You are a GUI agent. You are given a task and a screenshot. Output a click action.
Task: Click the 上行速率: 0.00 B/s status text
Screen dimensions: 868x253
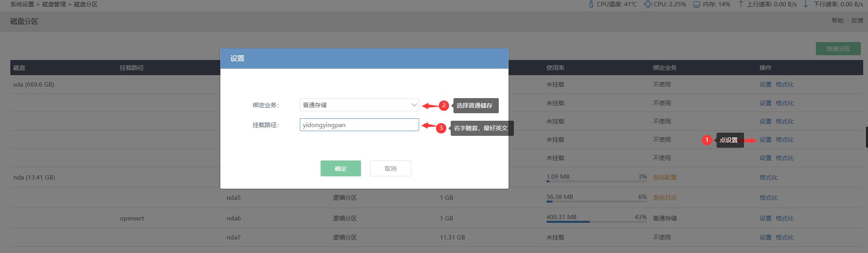point(772,4)
